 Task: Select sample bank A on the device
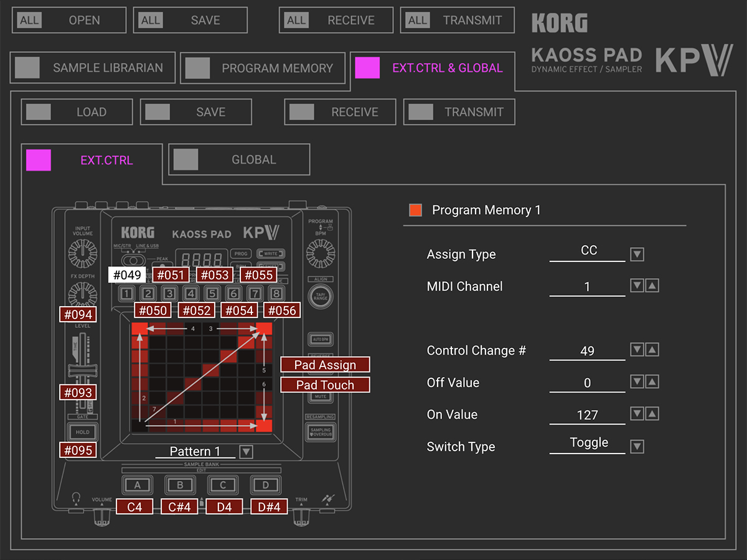pos(137,485)
